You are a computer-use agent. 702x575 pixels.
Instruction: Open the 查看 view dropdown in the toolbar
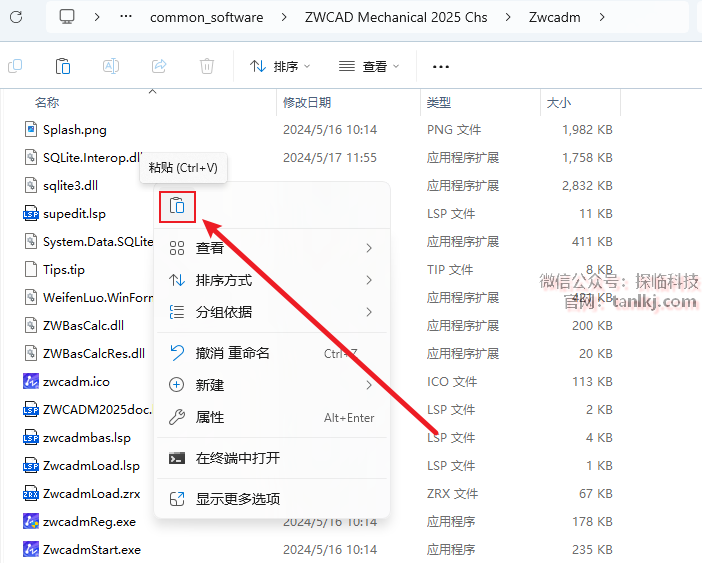click(x=369, y=66)
